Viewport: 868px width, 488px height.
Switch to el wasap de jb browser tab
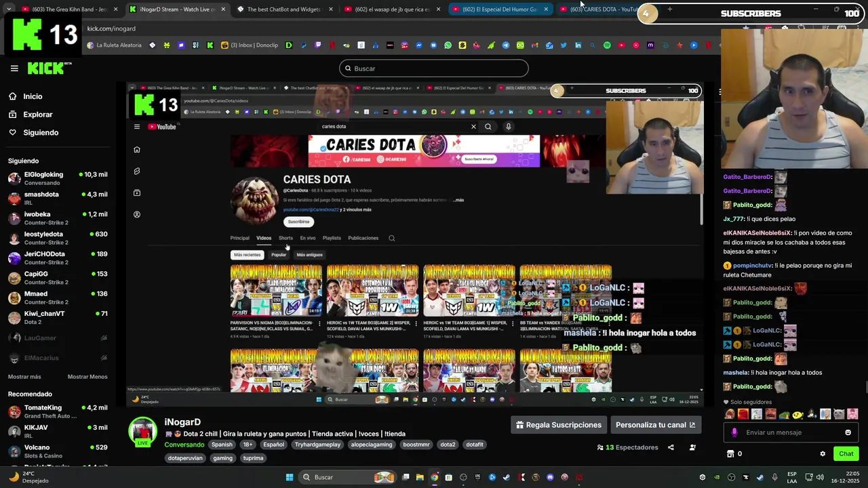pyautogui.click(x=392, y=9)
